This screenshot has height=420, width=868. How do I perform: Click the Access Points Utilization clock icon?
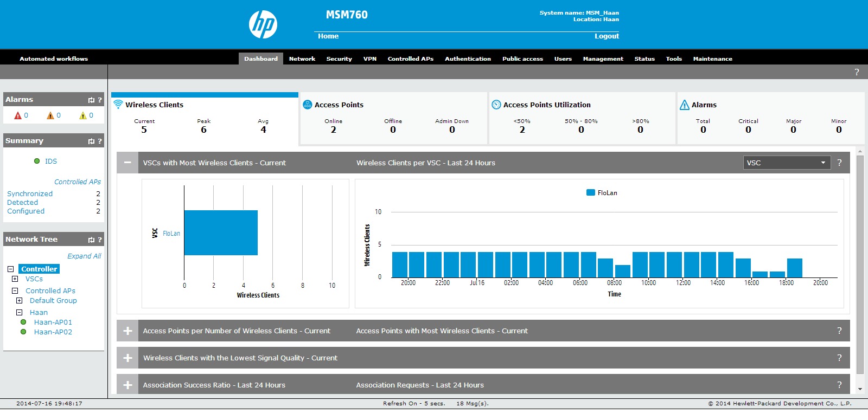tap(496, 105)
